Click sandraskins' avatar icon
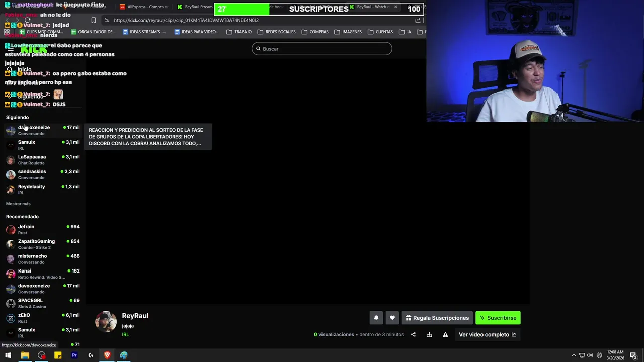644x362 pixels. [11, 175]
